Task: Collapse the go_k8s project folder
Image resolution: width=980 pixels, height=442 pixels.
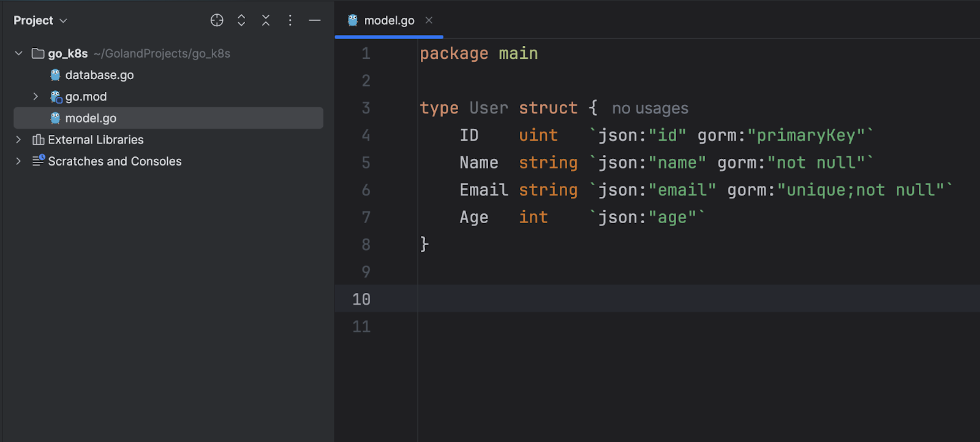Action: pos(19,53)
